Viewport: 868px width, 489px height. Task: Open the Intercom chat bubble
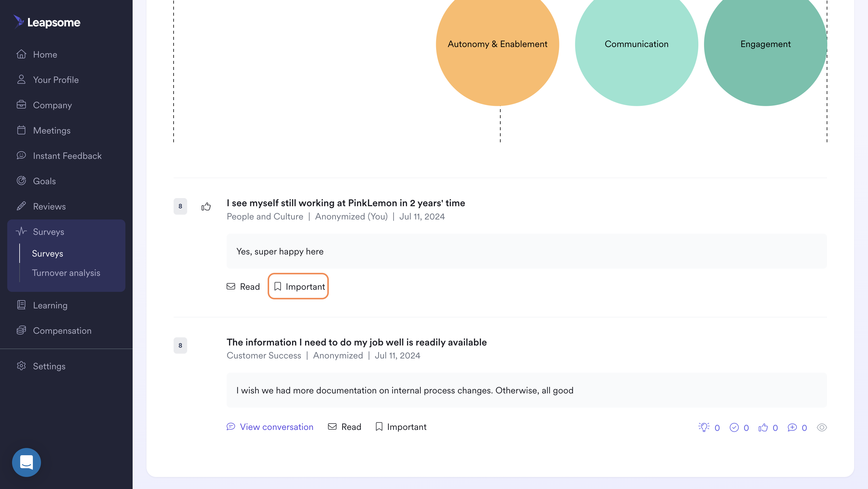coord(27,462)
